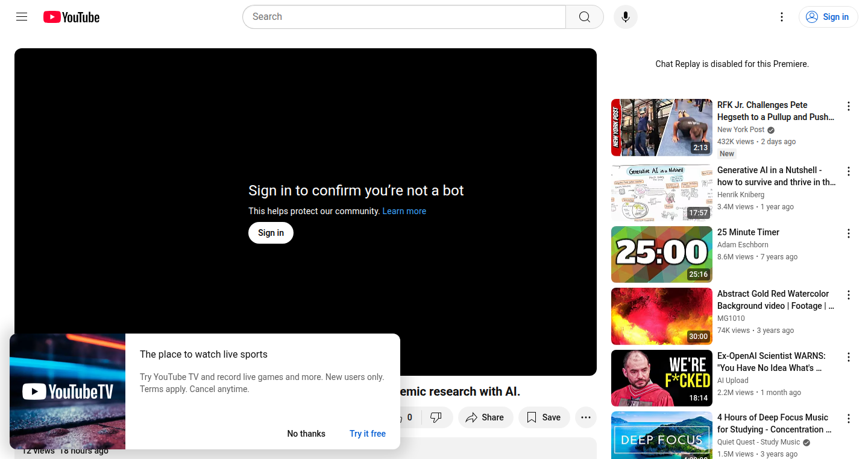Open Henrik Kniberg channel name

(x=741, y=195)
